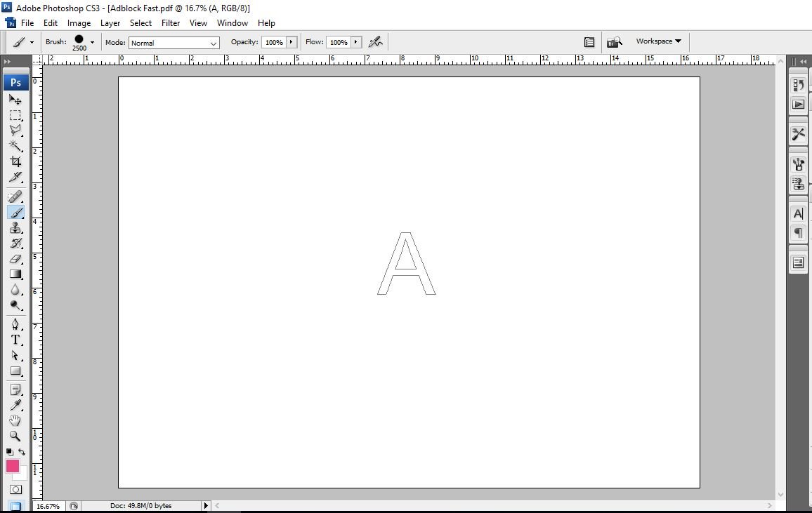The height and width of the screenshot is (513, 812).
Task: Select the Notes tool
Action: pos(15,389)
